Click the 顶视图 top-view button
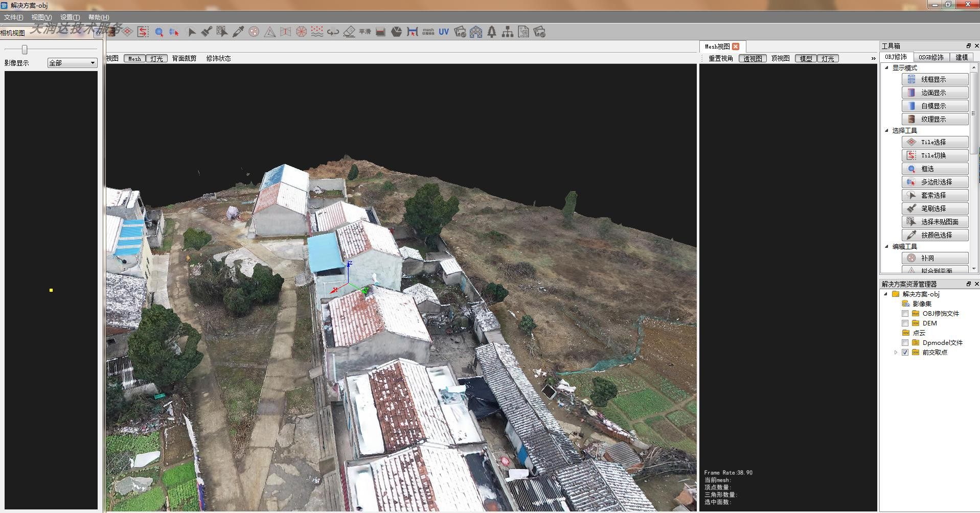The height and width of the screenshot is (513, 980). (780, 58)
